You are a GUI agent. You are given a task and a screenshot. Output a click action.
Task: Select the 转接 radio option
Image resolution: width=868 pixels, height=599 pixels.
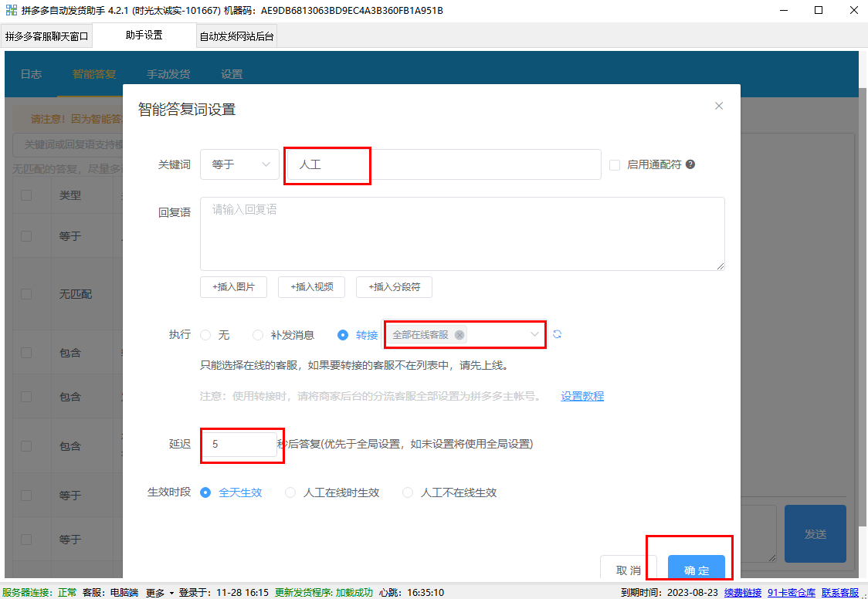pyautogui.click(x=343, y=334)
